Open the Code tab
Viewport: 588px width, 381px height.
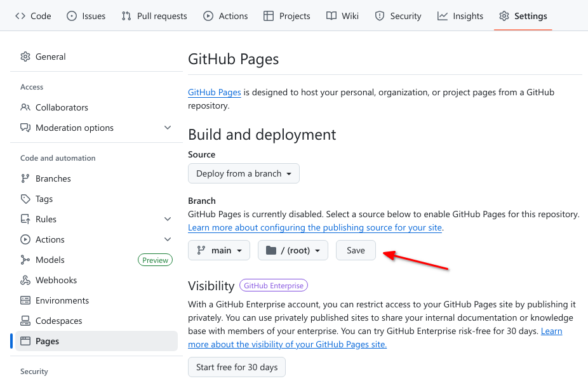point(33,16)
